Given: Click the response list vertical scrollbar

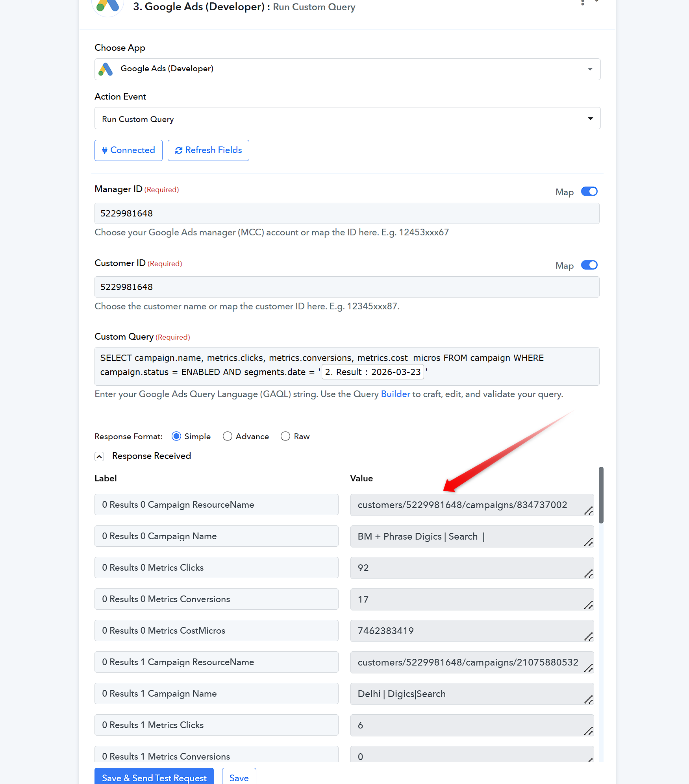Looking at the screenshot, I should (601, 495).
